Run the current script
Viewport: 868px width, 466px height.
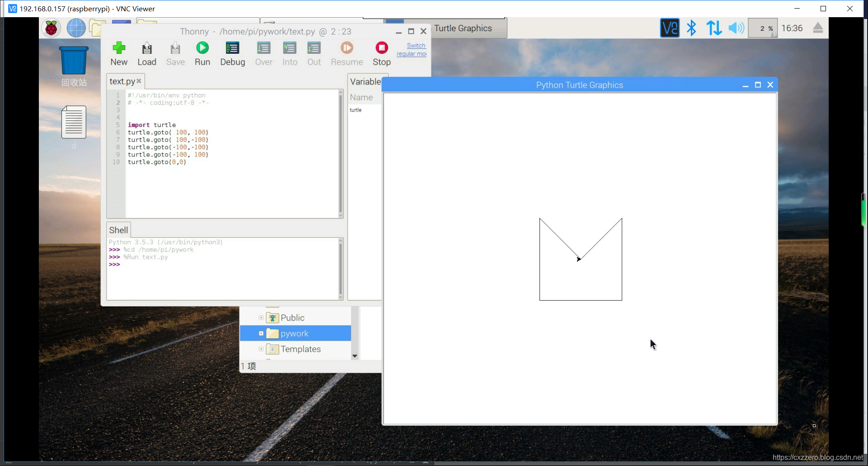coord(202,48)
